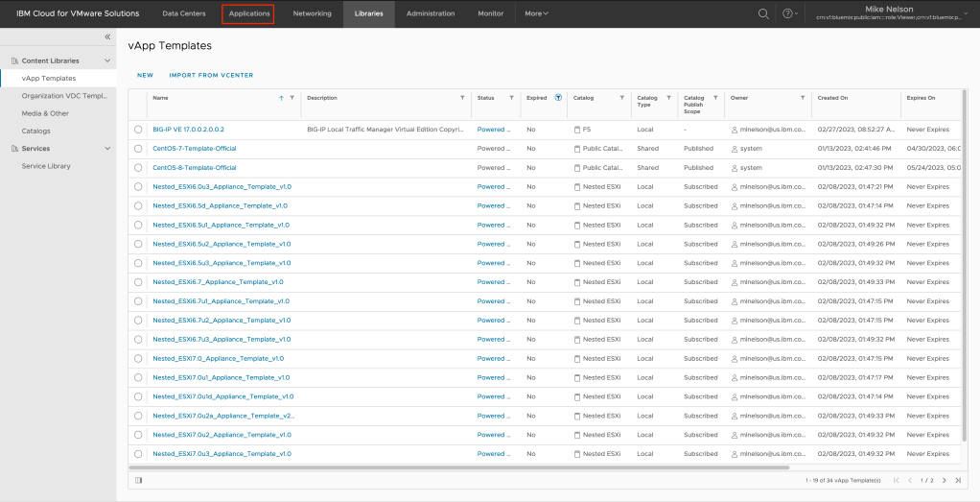Click the NEW button
980x502 pixels.
(x=145, y=75)
